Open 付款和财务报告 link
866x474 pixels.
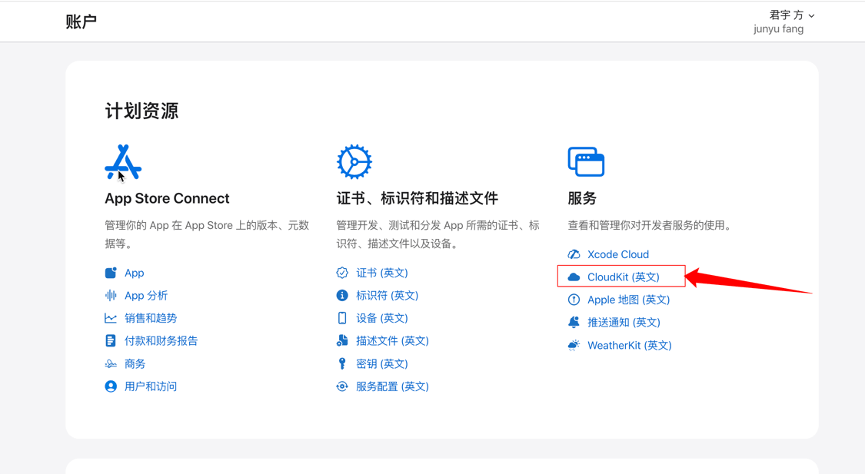161,341
